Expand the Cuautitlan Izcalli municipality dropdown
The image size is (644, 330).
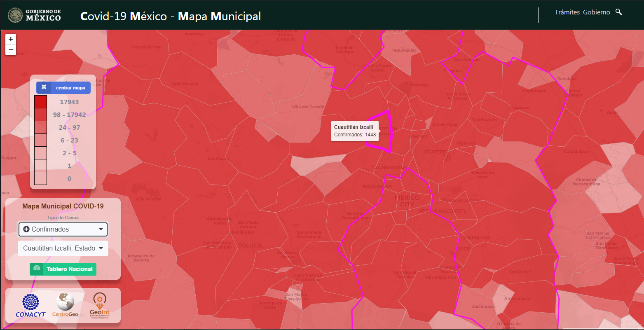[63, 248]
